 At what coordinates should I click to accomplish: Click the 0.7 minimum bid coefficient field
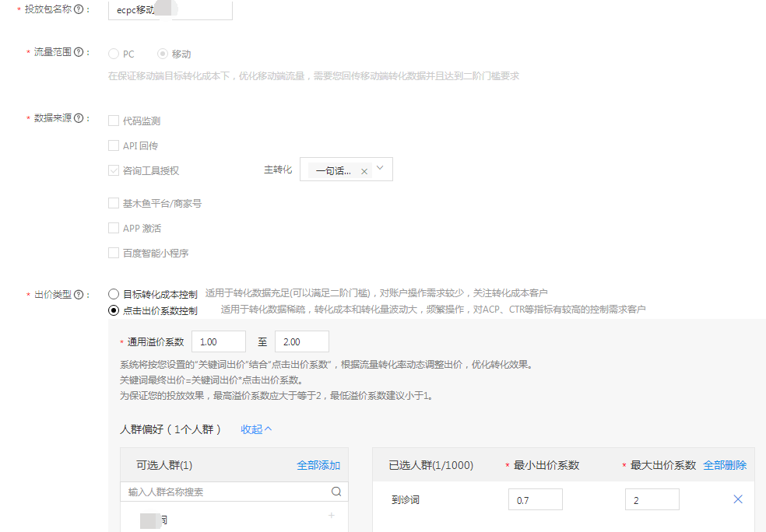tap(535, 499)
